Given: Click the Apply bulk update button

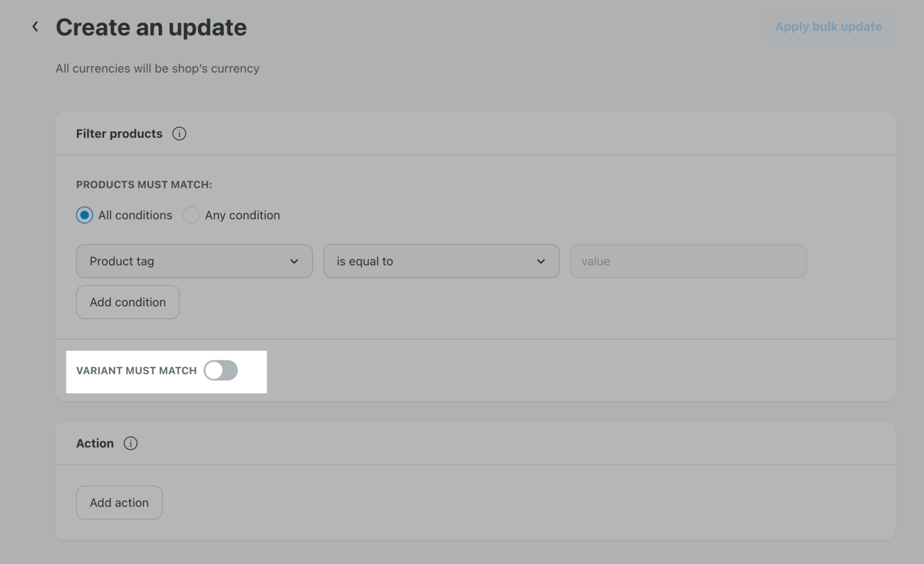Looking at the screenshot, I should click(828, 27).
